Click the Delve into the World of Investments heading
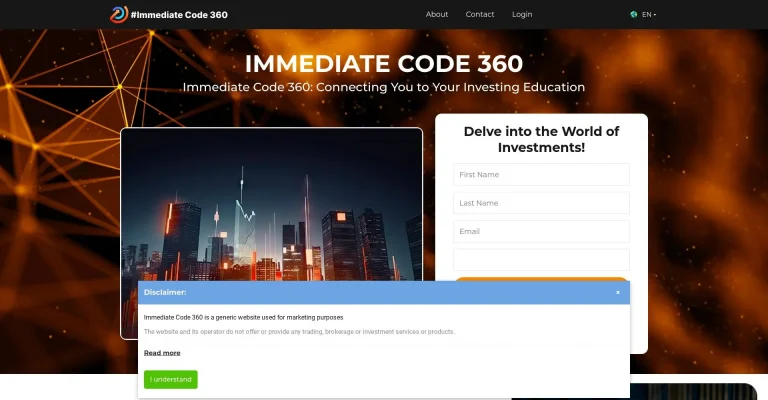This screenshot has height=400, width=768. click(x=541, y=139)
